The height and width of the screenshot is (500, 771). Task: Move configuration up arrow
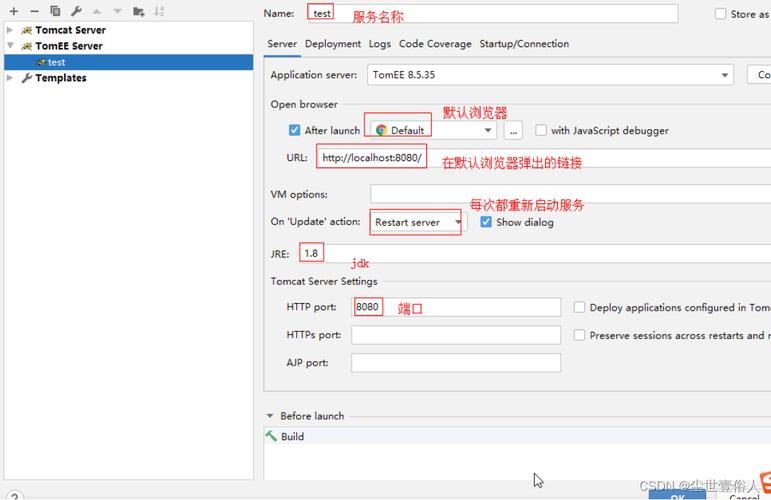97,11
